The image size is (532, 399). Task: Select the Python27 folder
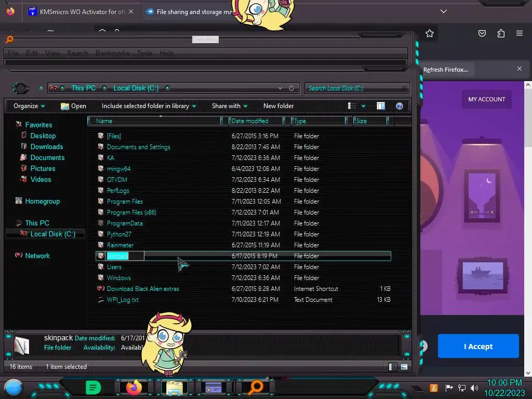[119, 234]
